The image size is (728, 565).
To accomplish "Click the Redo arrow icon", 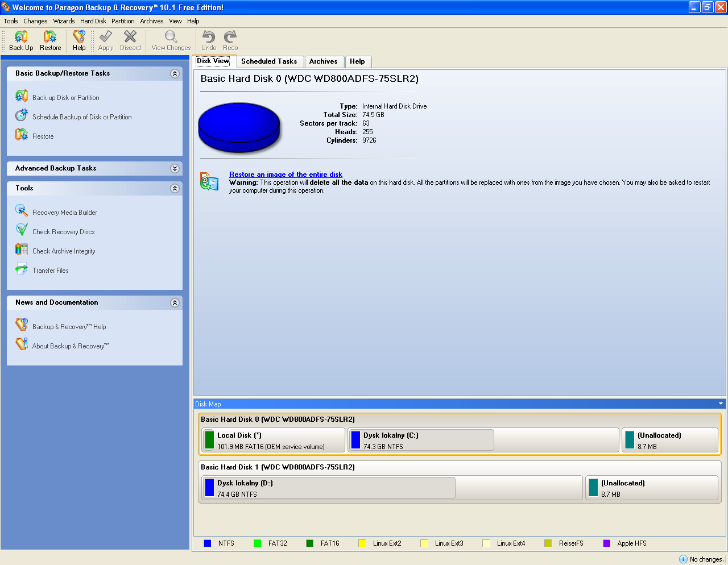I will (230, 37).
